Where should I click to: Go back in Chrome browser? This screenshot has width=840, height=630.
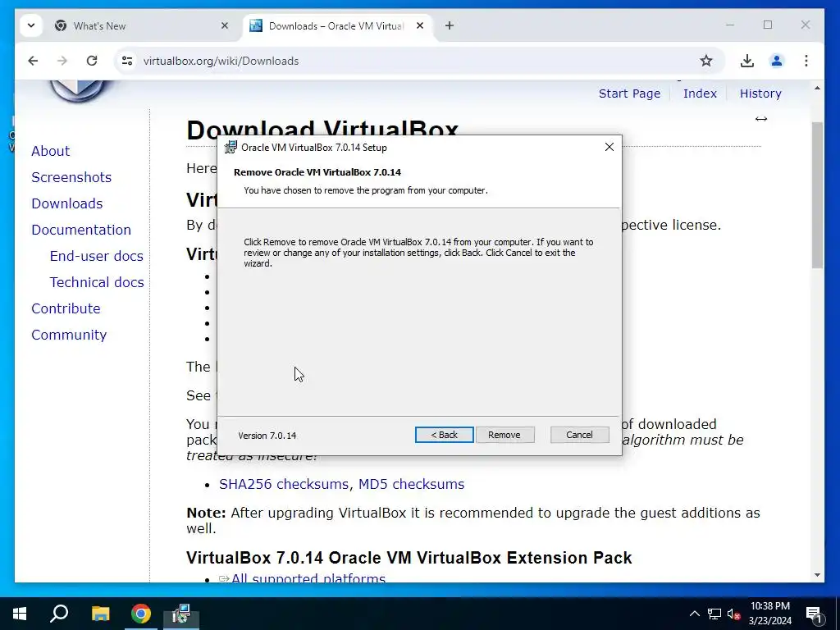point(33,61)
